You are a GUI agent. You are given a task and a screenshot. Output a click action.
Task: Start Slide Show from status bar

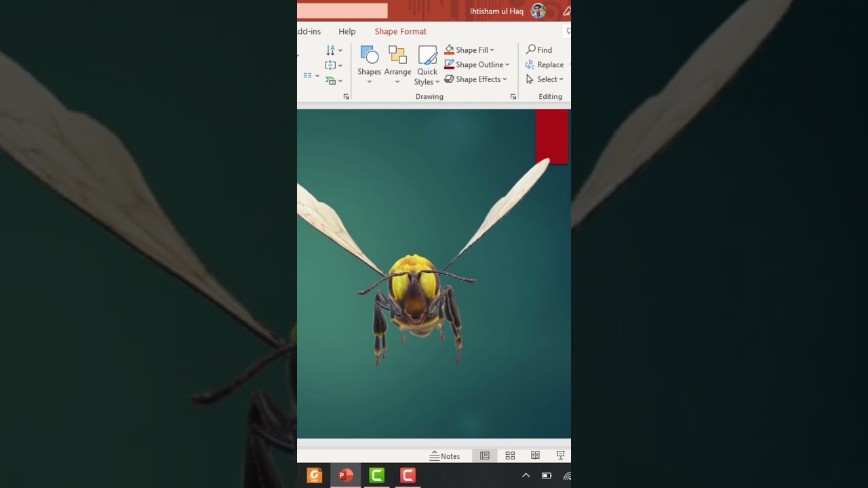(560, 456)
